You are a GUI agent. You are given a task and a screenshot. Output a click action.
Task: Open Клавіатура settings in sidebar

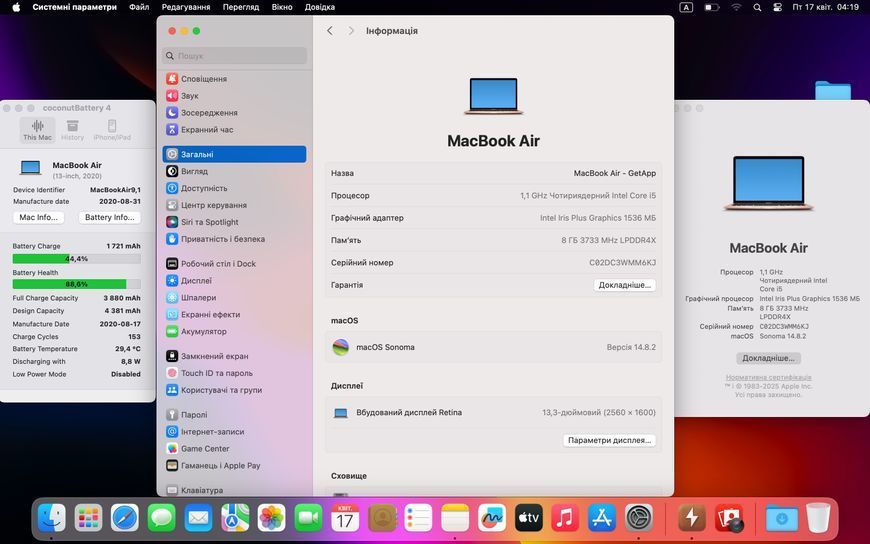(234, 490)
